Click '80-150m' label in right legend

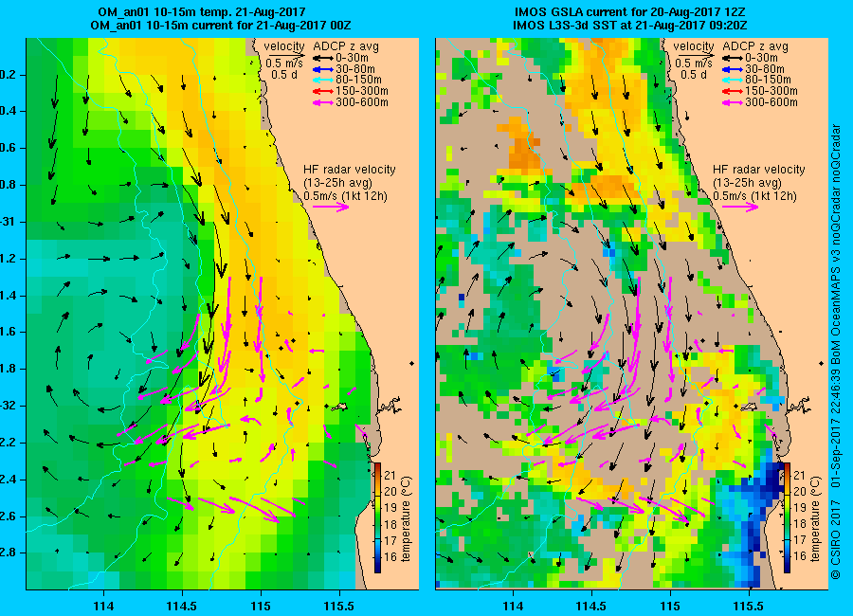[768, 80]
